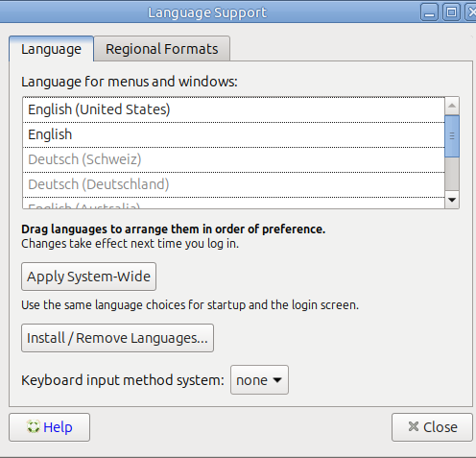
Task: Click the Close button at the bottom
Action: pos(432,427)
